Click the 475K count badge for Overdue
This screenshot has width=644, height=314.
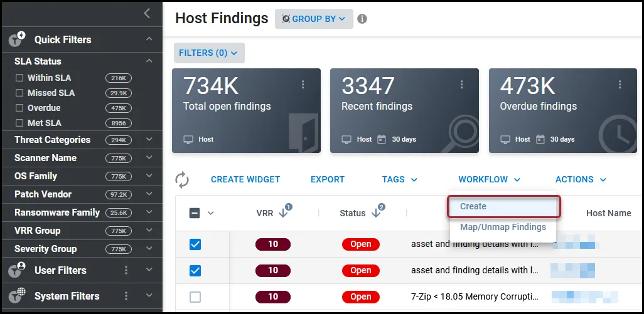point(119,108)
